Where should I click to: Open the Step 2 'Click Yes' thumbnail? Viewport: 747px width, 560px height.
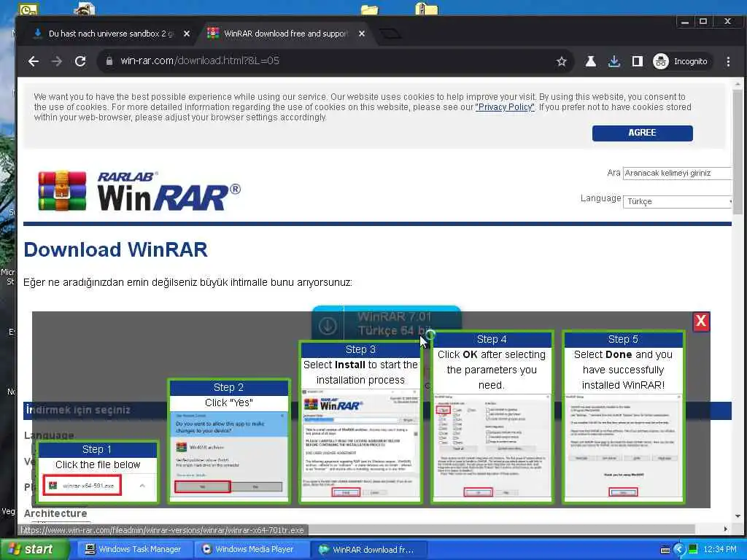pyautogui.click(x=228, y=440)
